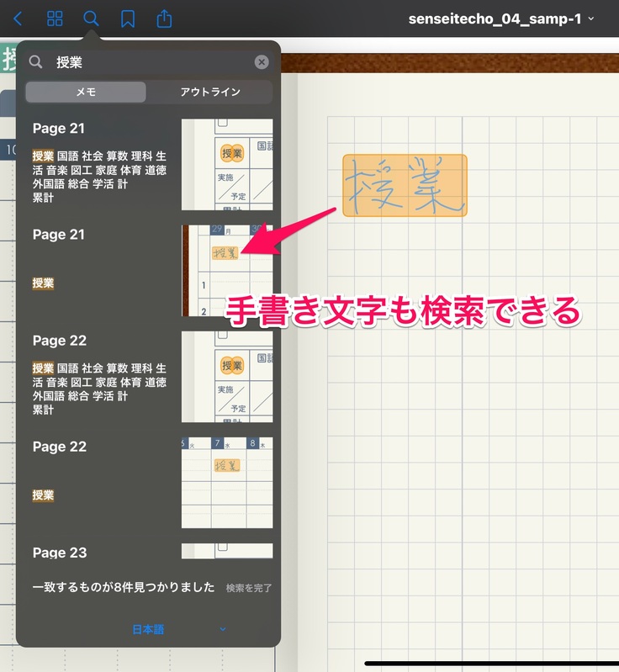
Task: Clear the search field with the X button
Action: (262, 62)
